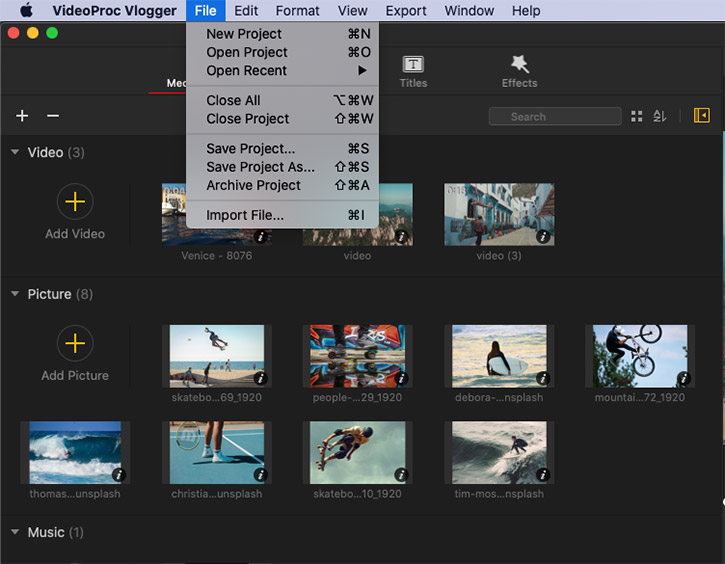The image size is (725, 564).
Task: Collapse the Picture section
Action: pos(15,294)
